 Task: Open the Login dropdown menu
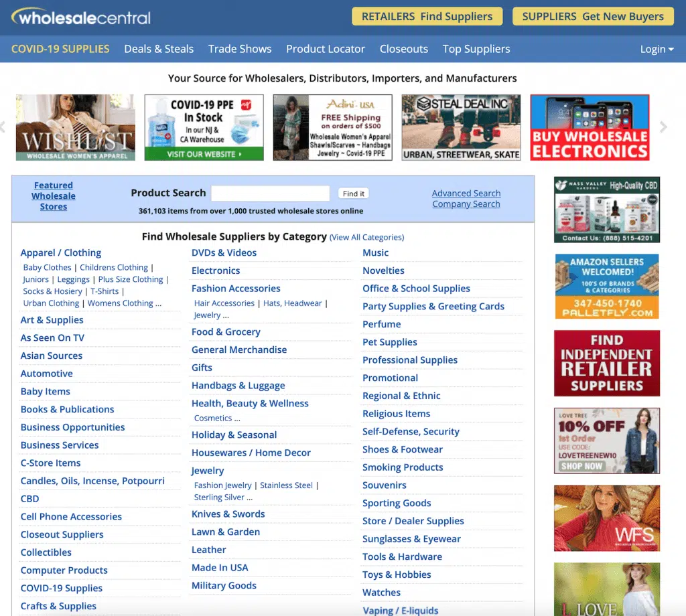657,49
